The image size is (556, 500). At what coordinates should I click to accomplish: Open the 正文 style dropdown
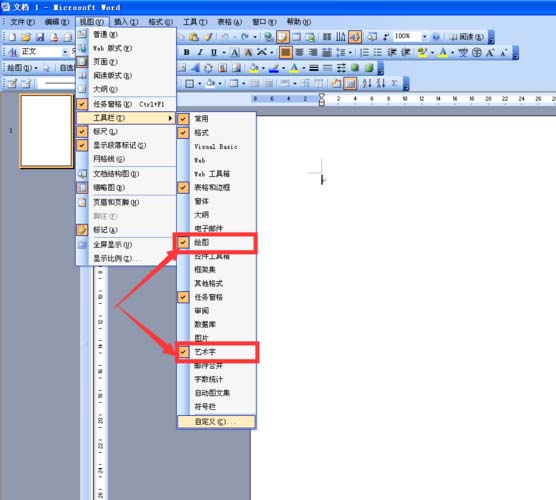tap(65, 52)
